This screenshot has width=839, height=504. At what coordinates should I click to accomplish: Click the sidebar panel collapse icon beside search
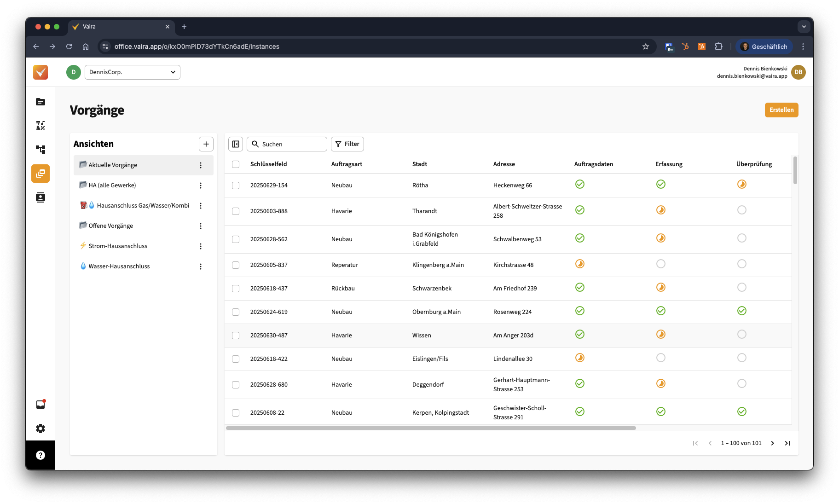(236, 144)
